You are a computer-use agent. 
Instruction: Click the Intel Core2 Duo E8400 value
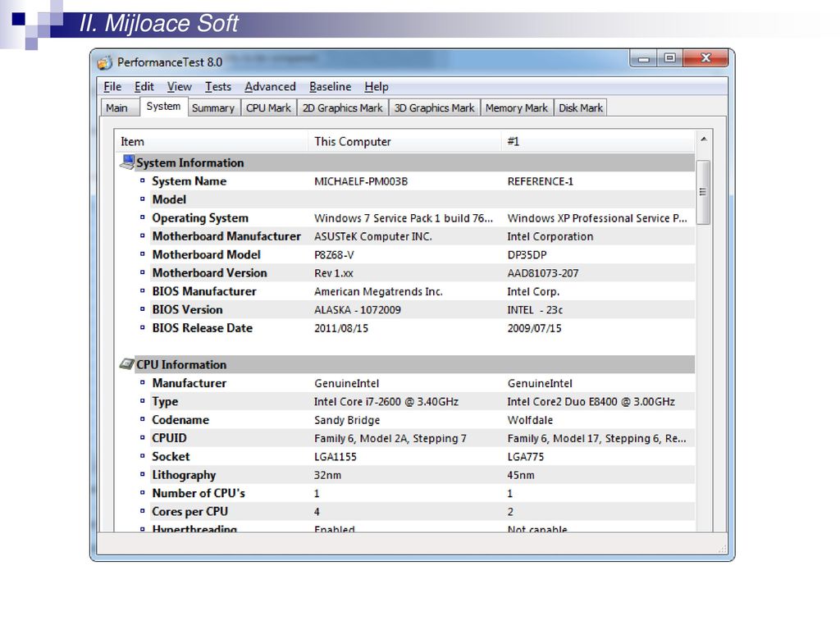coord(591,402)
